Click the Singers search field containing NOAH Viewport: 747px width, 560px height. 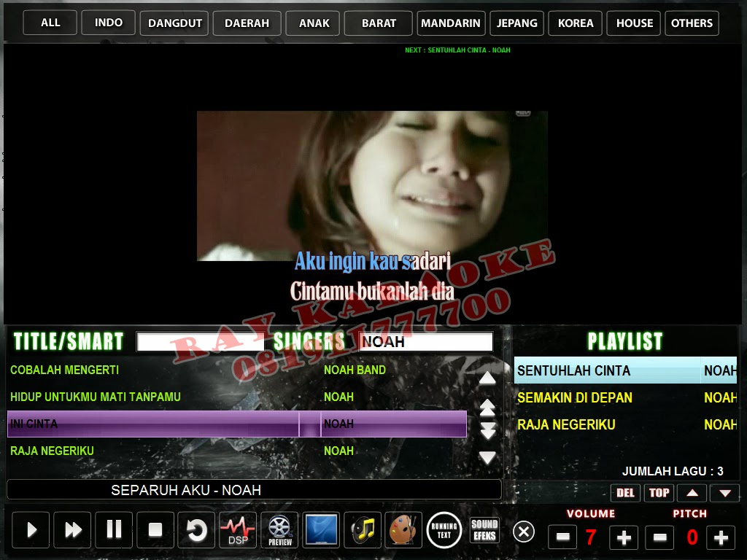(426, 341)
